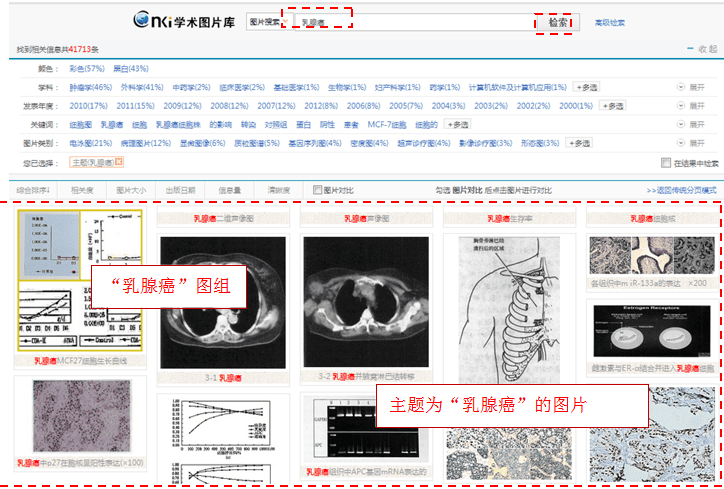The height and width of the screenshot is (489, 724).
Task: Filter by publication year 2011(15%)
Action: [135, 106]
